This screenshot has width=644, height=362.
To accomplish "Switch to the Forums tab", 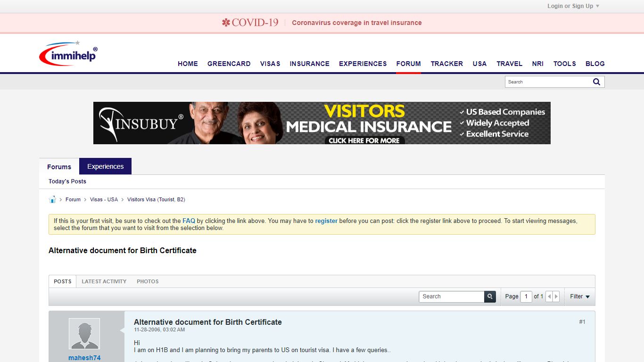I will tap(59, 166).
